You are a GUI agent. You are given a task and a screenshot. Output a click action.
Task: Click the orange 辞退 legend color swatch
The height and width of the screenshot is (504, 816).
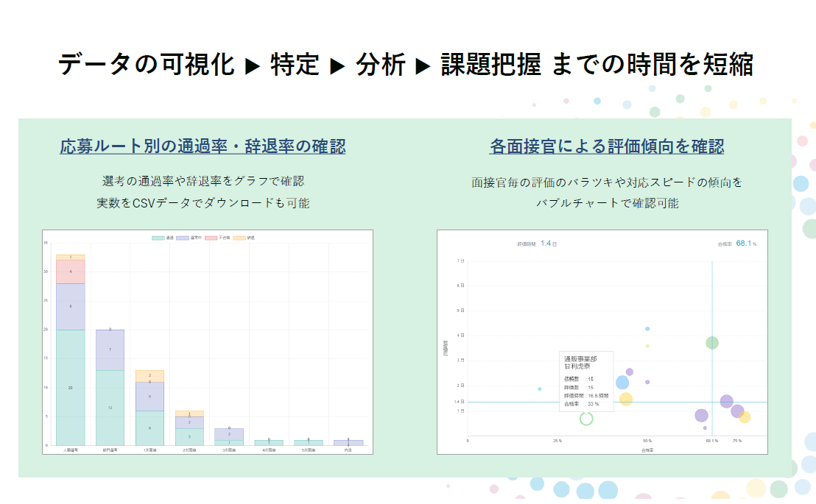coord(240,238)
